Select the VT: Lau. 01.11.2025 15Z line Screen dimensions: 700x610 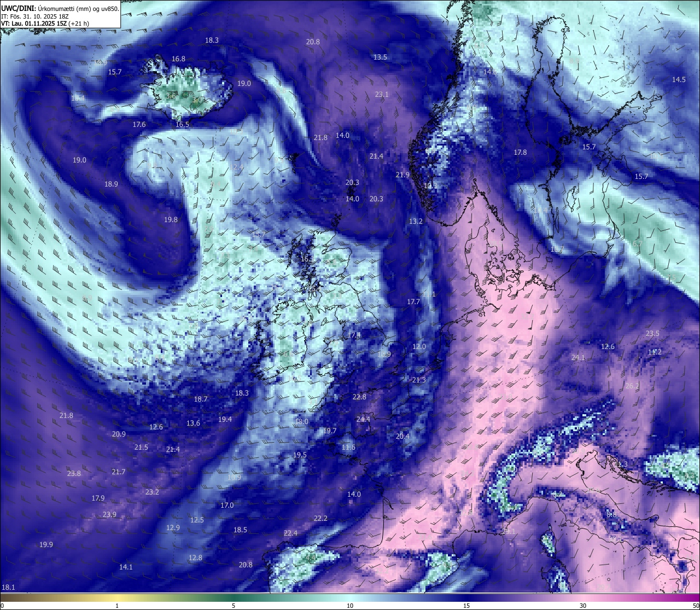coord(45,24)
